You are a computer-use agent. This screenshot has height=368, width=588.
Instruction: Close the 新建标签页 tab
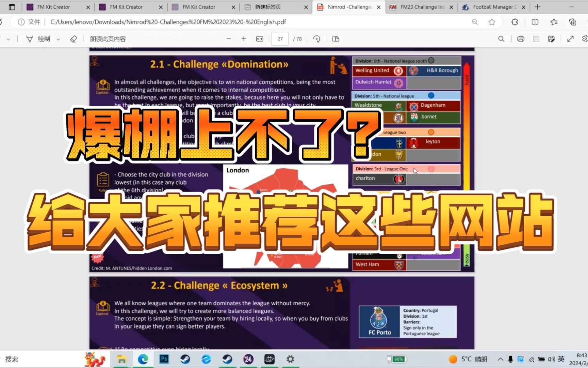click(306, 7)
